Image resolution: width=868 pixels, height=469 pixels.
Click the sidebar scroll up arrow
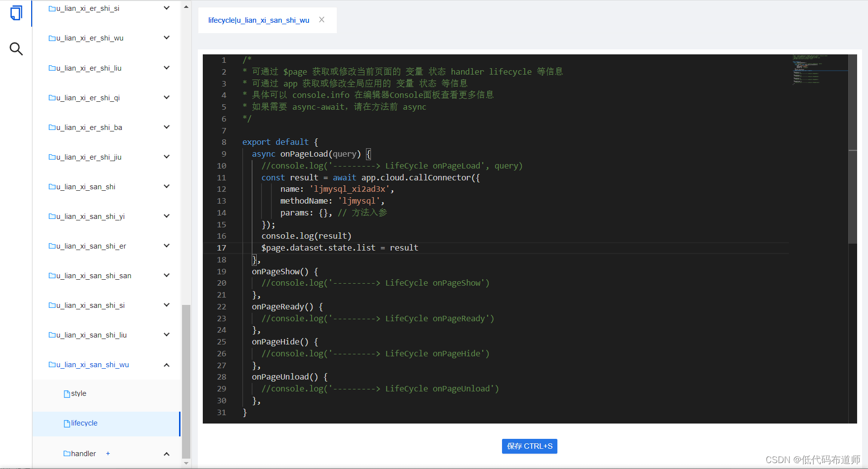click(186, 7)
